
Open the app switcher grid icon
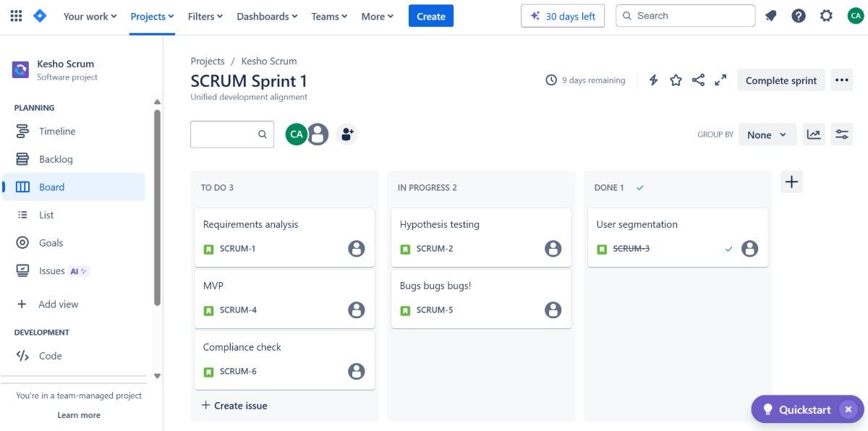click(x=16, y=16)
